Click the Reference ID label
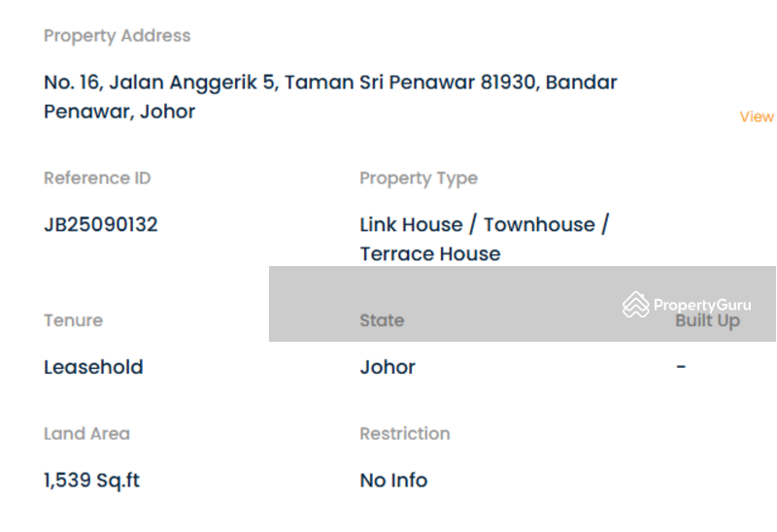Viewport: 777px width, 532px height. 97,178
